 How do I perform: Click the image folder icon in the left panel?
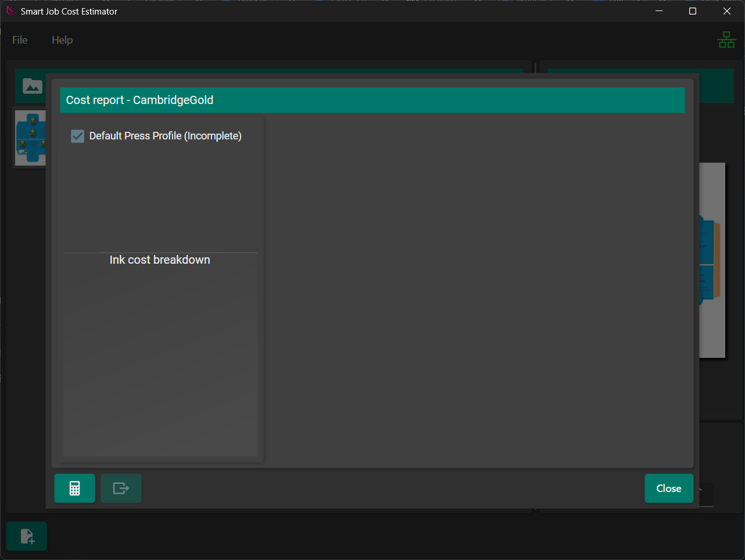click(33, 87)
